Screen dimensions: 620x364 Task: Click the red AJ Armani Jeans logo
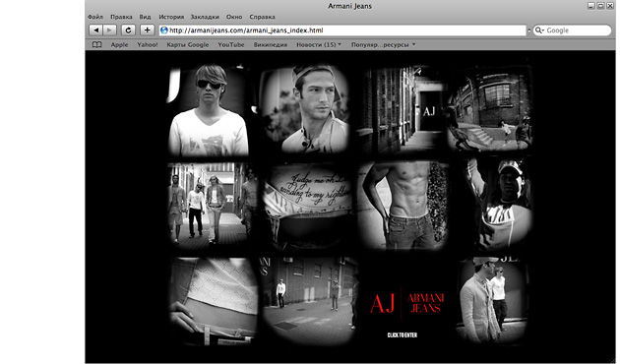(406, 304)
